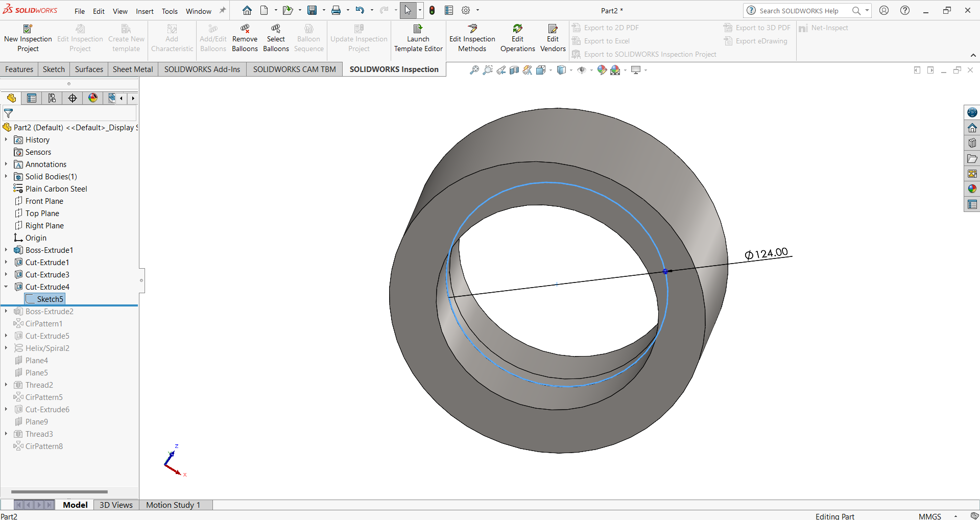Click the Select Balloons tool
This screenshot has height=520, width=980.
[276, 29]
